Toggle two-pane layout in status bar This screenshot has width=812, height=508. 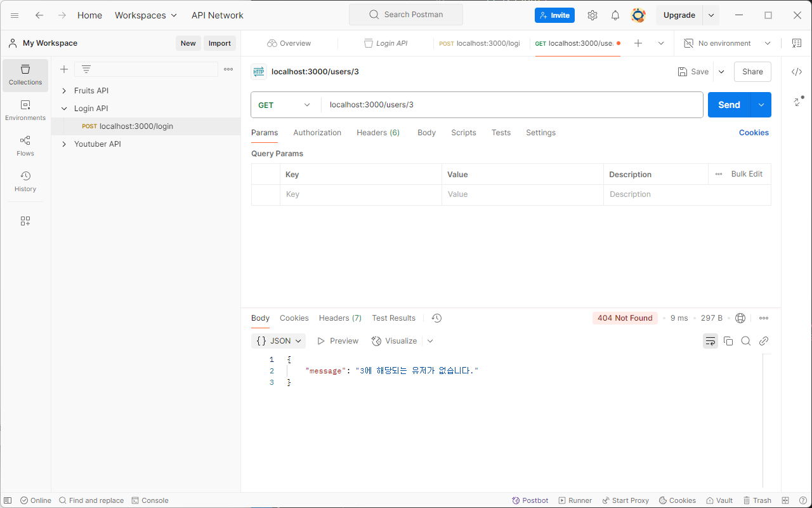click(x=785, y=500)
